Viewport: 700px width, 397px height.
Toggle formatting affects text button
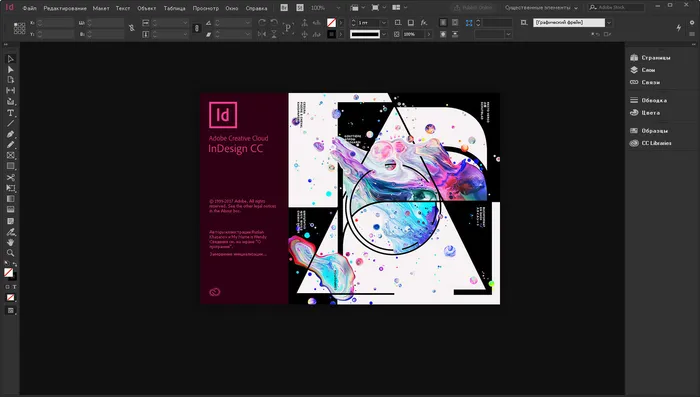[x=14, y=287]
